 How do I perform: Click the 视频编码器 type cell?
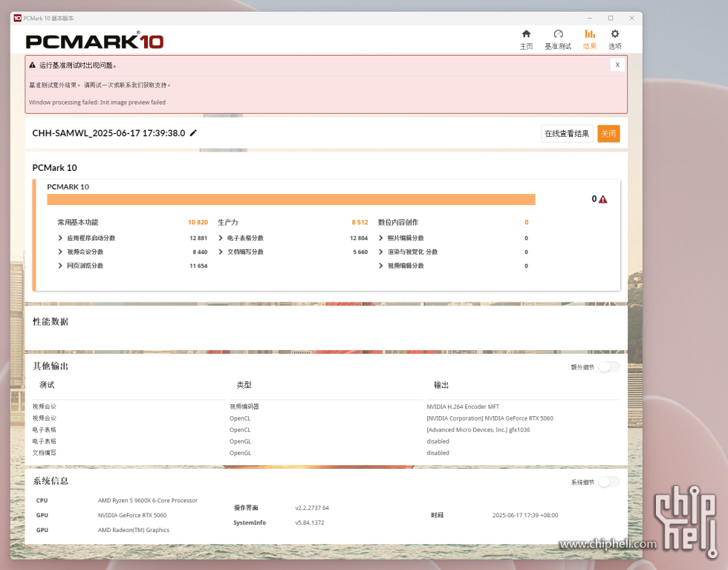click(x=244, y=407)
